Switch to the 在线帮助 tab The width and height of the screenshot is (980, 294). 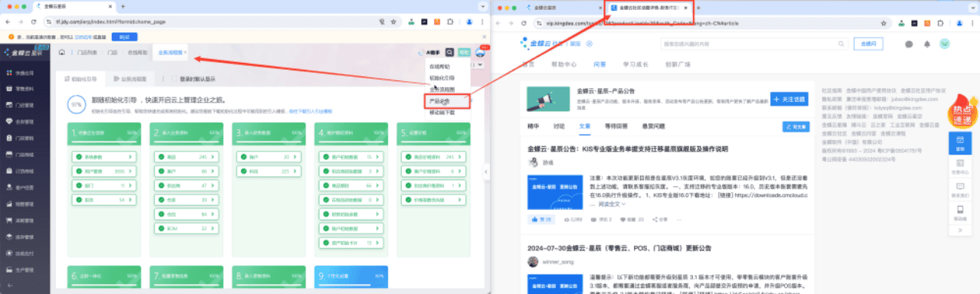(x=137, y=53)
